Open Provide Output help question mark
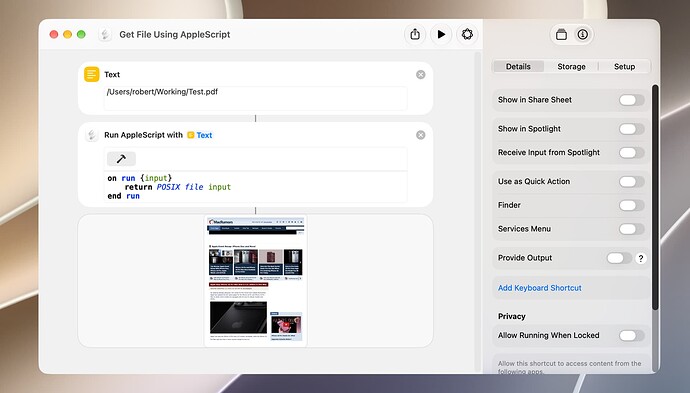Image resolution: width=690 pixels, height=393 pixels. click(641, 258)
